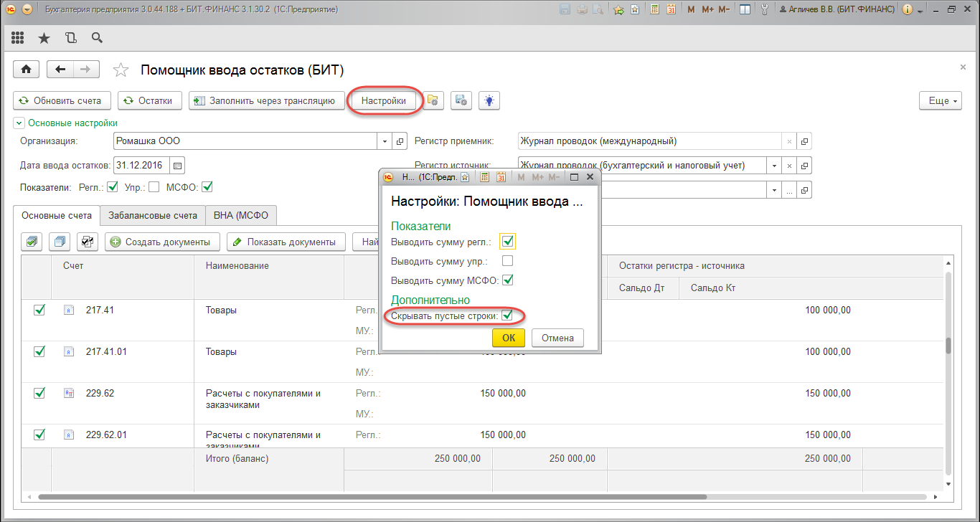The width and height of the screenshot is (980, 522).
Task: Open Favorites star in the top panel
Action: tap(44, 38)
